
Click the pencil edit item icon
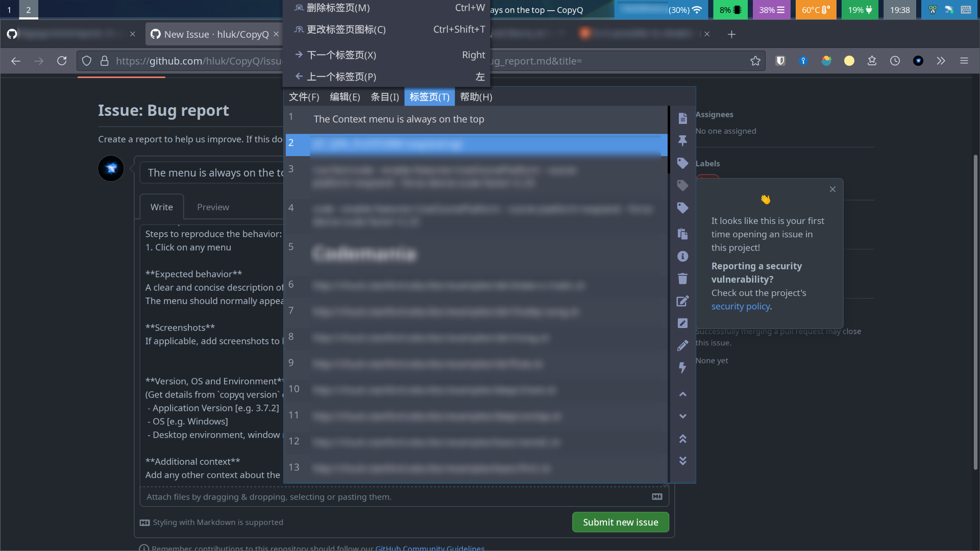pos(682,345)
